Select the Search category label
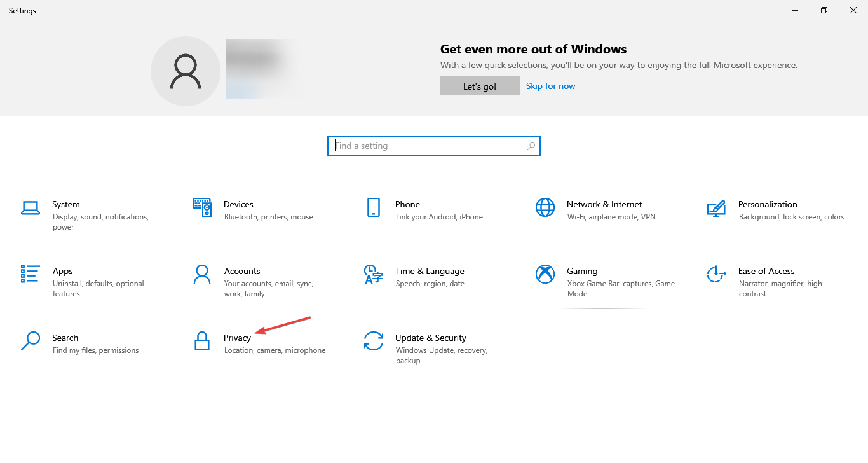The height and width of the screenshot is (463, 868). (65, 338)
